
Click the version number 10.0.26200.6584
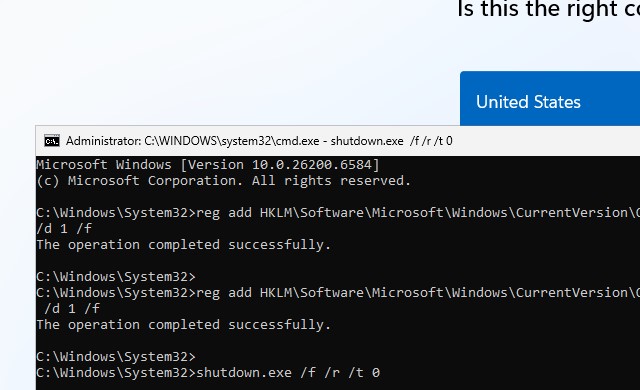click(311, 165)
